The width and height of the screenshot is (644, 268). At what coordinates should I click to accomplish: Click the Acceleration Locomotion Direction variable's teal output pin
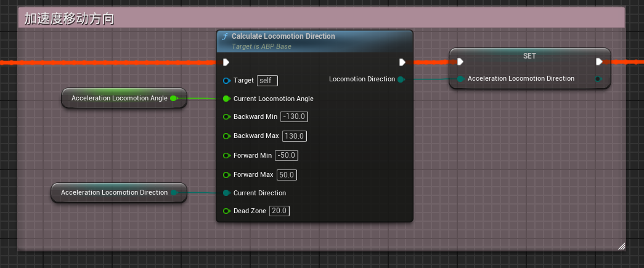(x=174, y=192)
